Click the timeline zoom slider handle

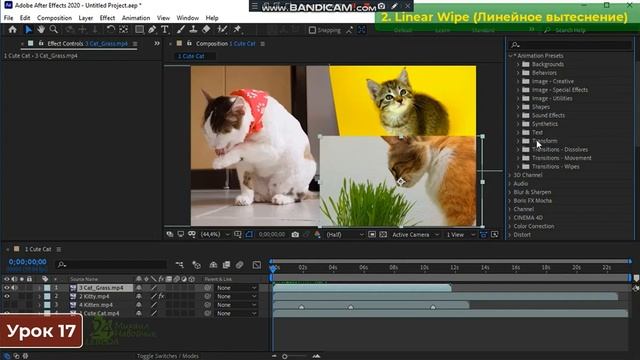[x=284, y=356]
